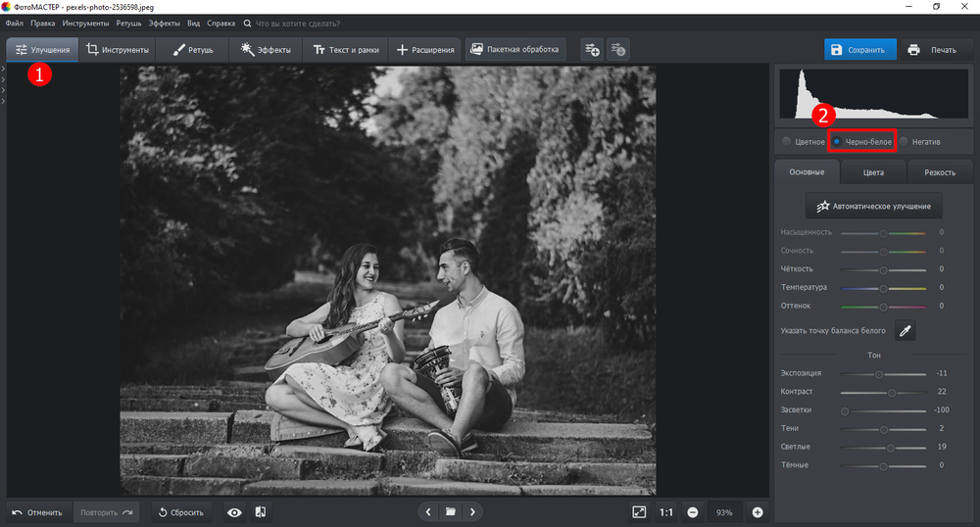Open the Цвета settings tab

[873, 172]
